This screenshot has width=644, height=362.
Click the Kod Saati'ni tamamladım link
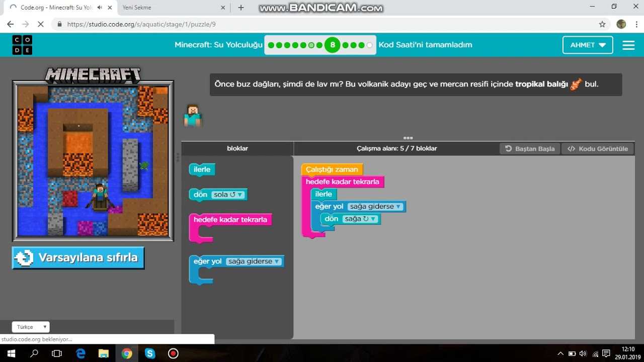pyautogui.click(x=425, y=45)
